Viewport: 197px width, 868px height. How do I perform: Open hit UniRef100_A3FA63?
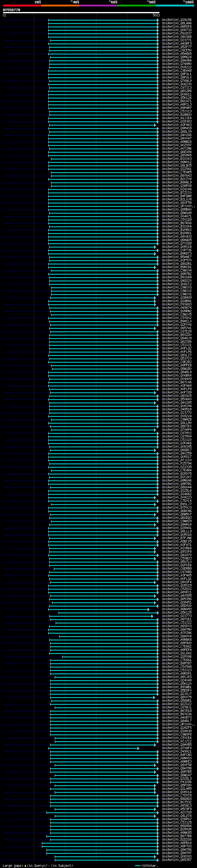pyautogui.click(x=177, y=125)
